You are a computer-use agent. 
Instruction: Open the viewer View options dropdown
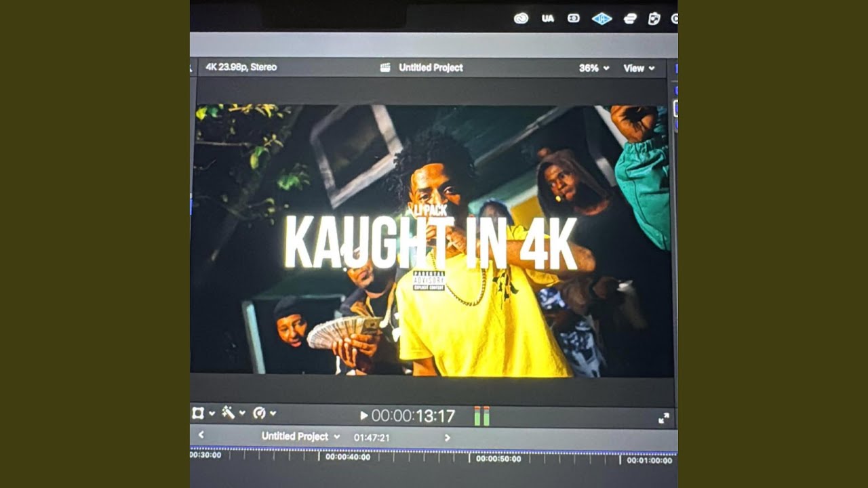(x=639, y=68)
